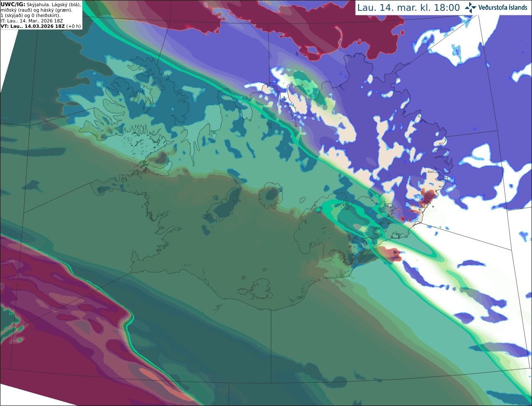Click the '(+0 h)' forecast offset text

73,26
